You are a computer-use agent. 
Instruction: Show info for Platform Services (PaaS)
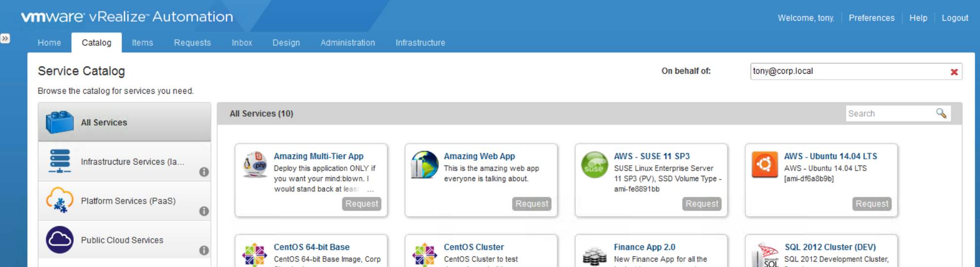(204, 211)
